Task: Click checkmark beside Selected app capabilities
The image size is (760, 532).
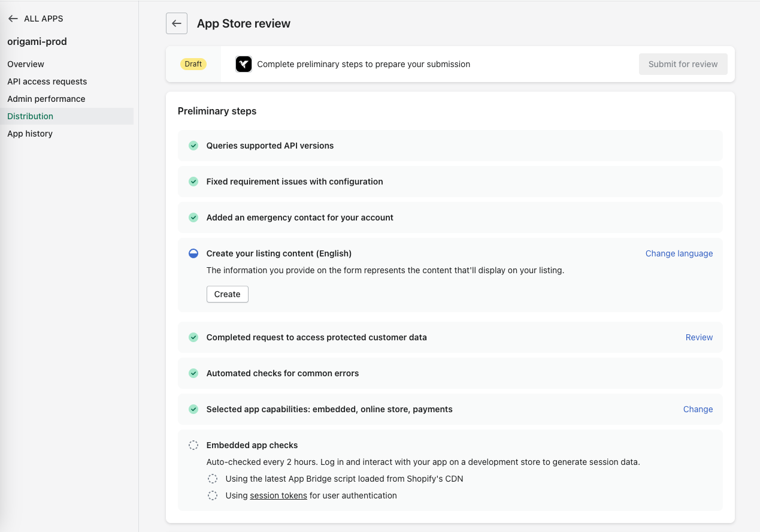Action: pos(193,409)
